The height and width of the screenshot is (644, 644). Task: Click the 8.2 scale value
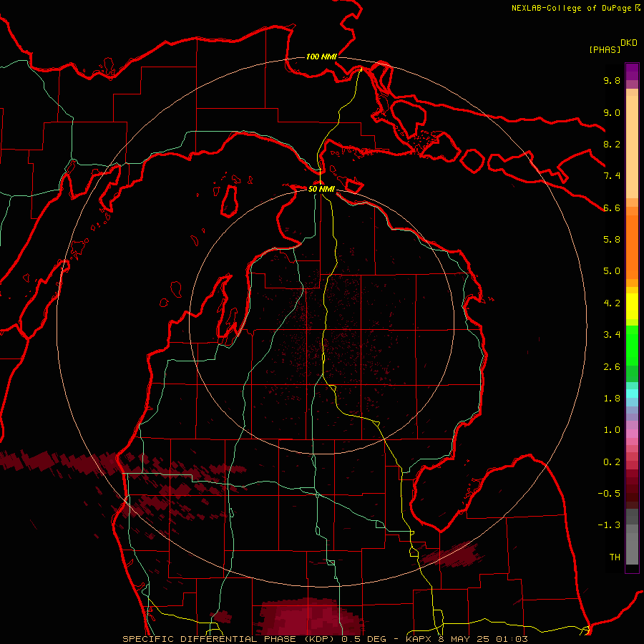click(x=612, y=144)
